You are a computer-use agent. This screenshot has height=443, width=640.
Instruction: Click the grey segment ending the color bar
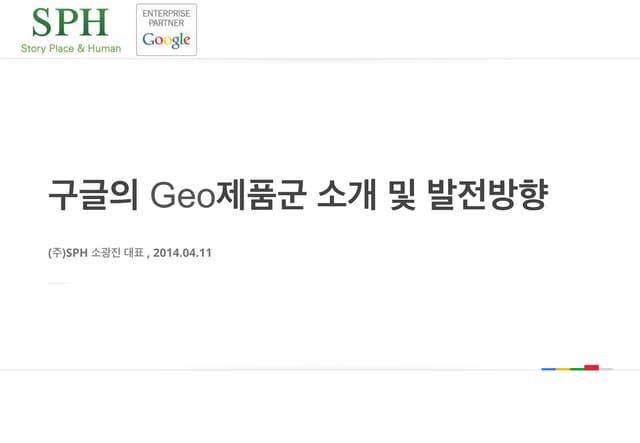(606, 369)
